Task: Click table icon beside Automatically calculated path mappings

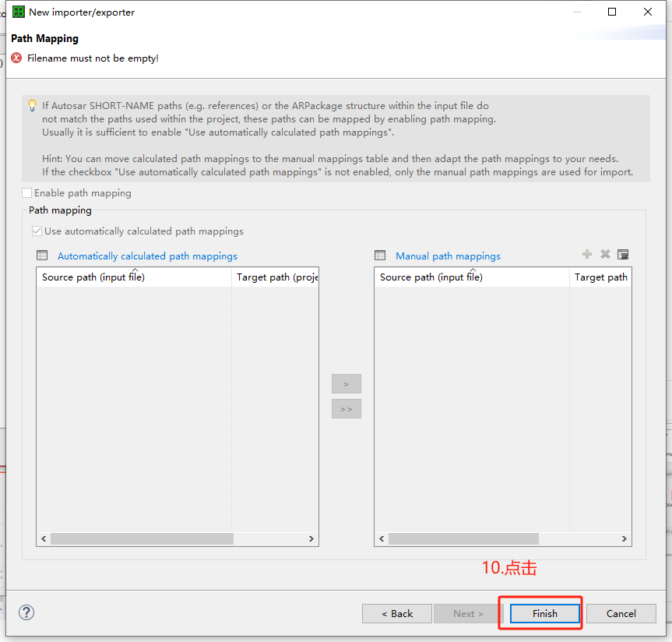Action: click(x=42, y=256)
